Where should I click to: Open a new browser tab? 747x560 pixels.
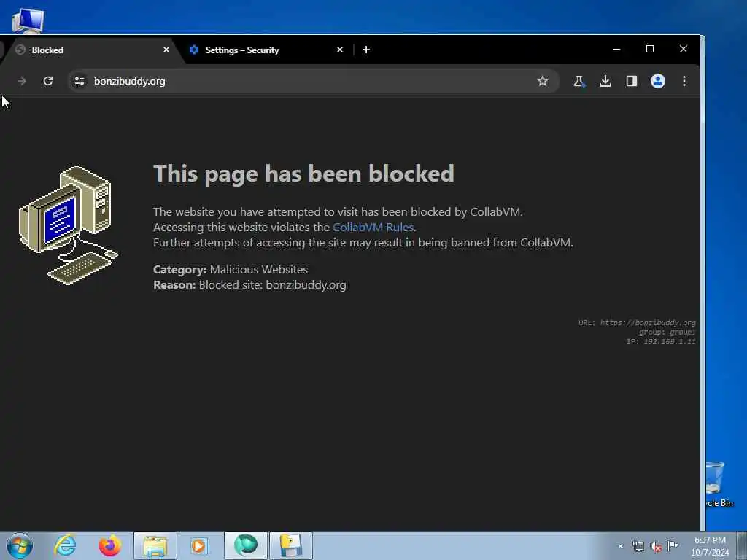[x=366, y=50]
